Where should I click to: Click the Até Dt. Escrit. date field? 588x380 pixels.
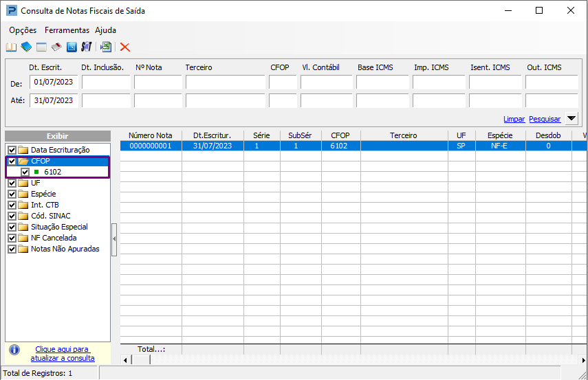tap(54, 100)
